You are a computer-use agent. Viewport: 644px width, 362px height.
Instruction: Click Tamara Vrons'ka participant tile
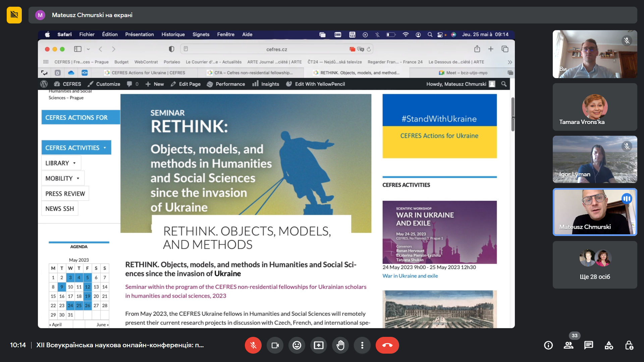pyautogui.click(x=595, y=107)
